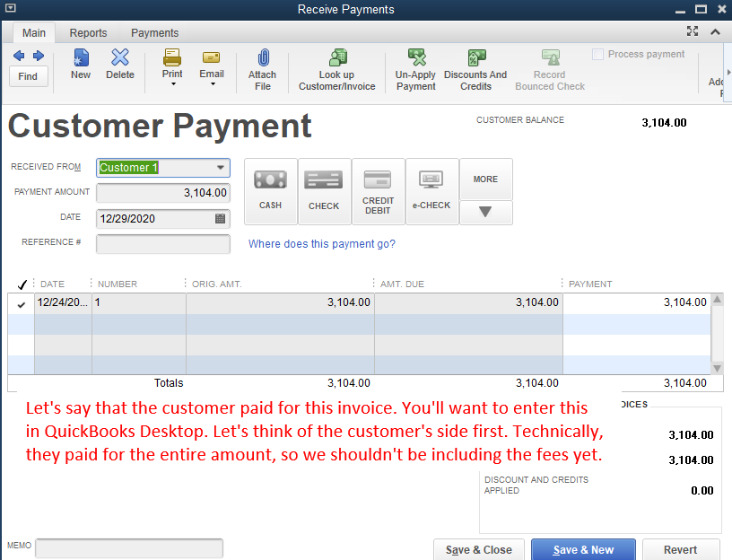
Task: Click the Revert button
Action: click(681, 550)
